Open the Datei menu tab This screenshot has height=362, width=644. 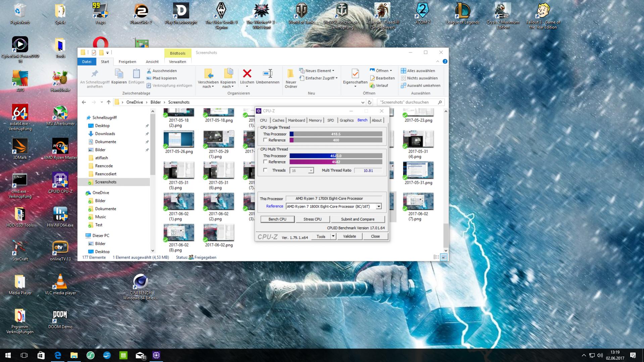pos(87,62)
